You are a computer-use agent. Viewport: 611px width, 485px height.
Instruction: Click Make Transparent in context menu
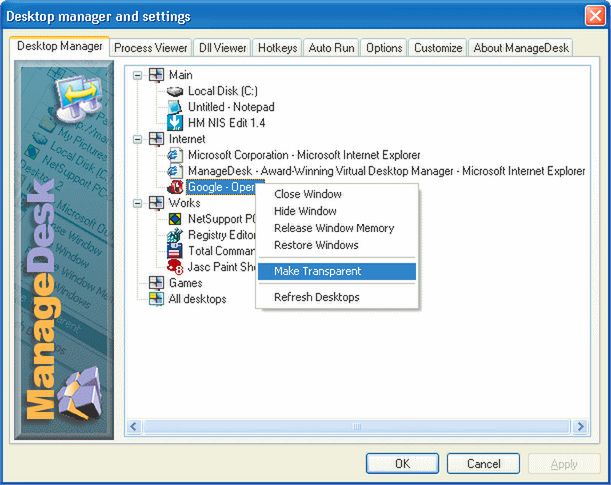(x=337, y=271)
